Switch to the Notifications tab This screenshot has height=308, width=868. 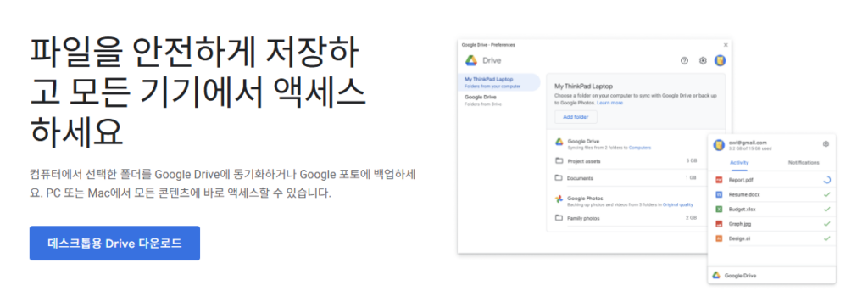pos(804,163)
